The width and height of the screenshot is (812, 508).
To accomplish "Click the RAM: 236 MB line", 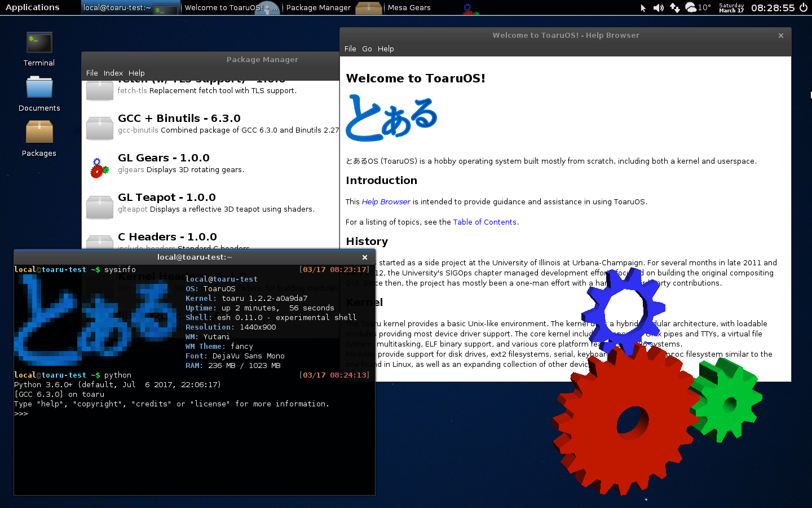I will click(233, 365).
